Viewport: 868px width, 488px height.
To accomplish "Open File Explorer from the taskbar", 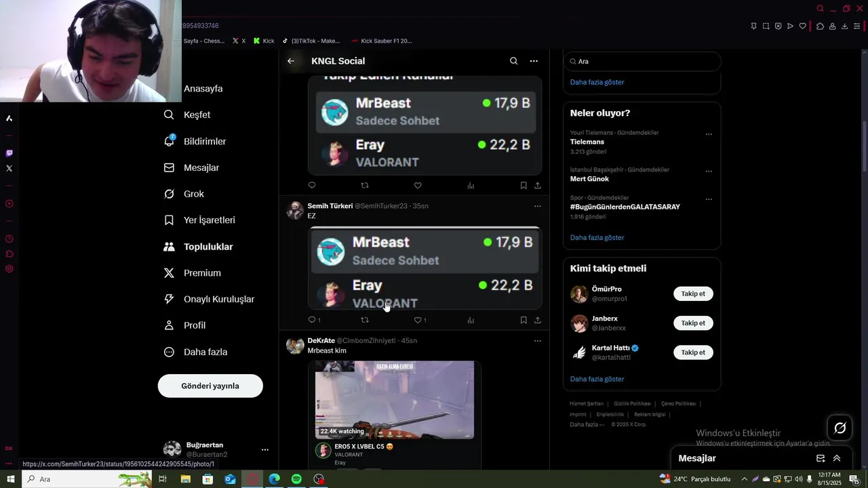I will 185,479.
